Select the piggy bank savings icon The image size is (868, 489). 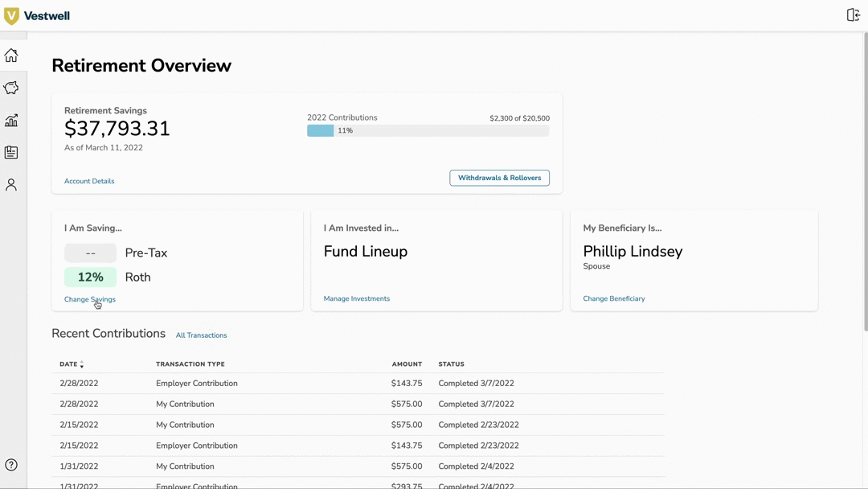pyautogui.click(x=11, y=88)
